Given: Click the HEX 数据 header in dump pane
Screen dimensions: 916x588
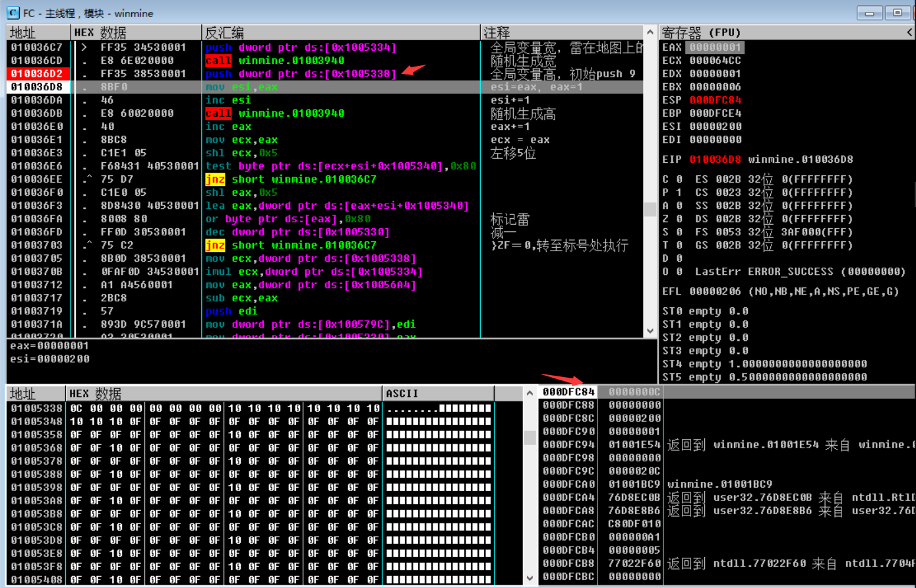Looking at the screenshot, I should pyautogui.click(x=224, y=394).
